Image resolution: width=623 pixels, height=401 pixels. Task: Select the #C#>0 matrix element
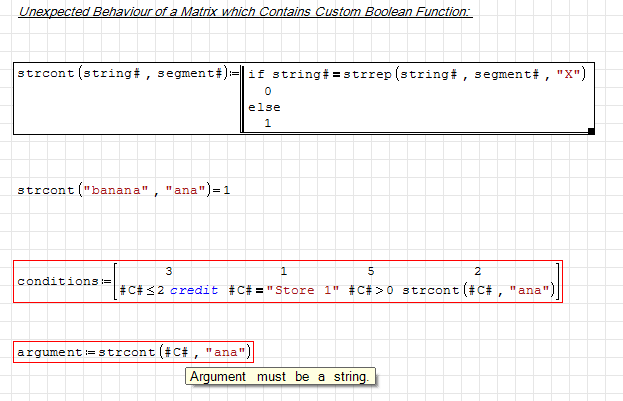click(x=372, y=290)
